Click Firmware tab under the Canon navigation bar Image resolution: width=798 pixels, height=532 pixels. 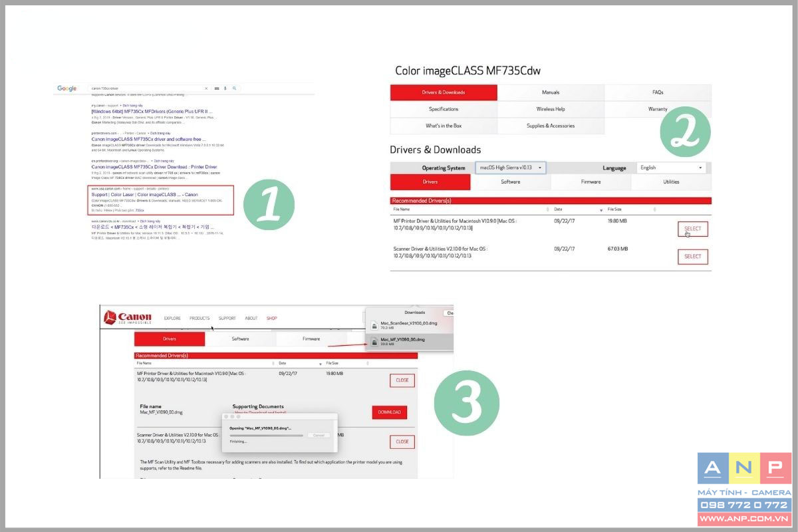(x=311, y=339)
